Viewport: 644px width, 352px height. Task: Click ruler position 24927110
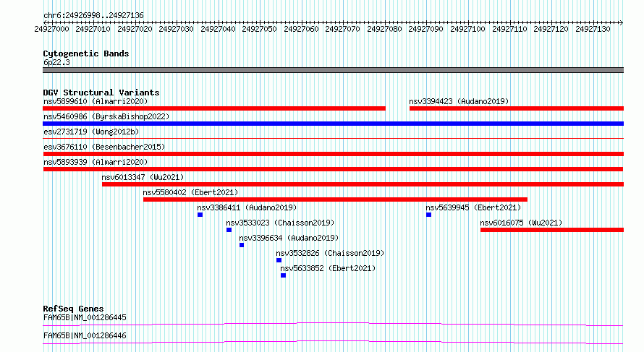[509, 29]
